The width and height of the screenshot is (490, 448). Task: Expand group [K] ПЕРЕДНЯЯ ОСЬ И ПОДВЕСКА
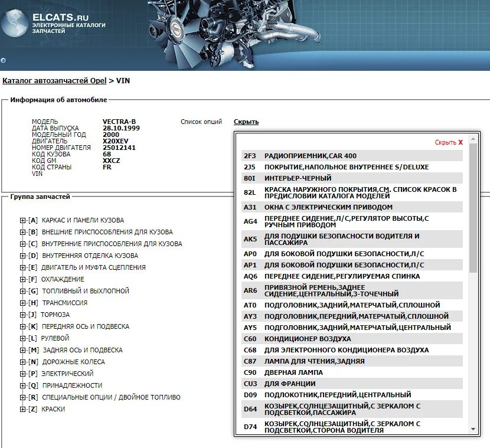coord(22,326)
